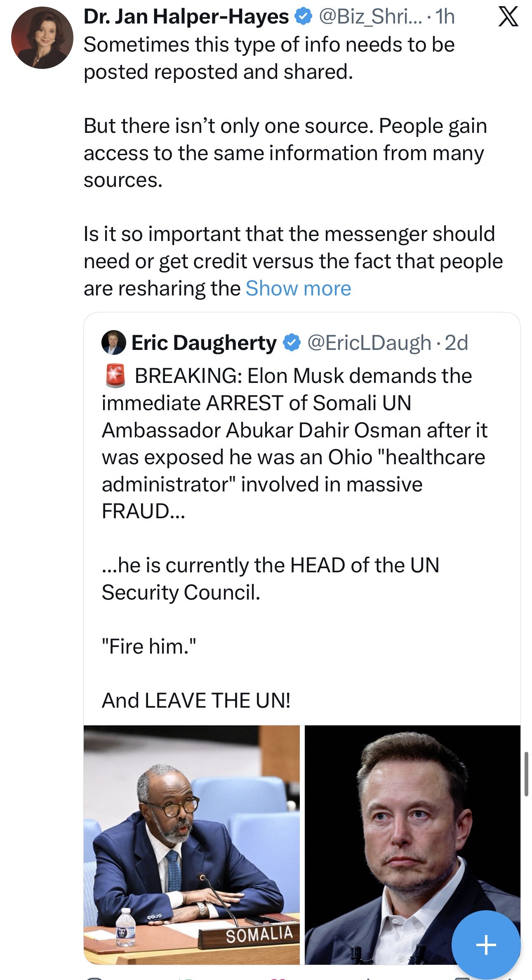Tap the Eric Daugherty display name

coord(204,343)
